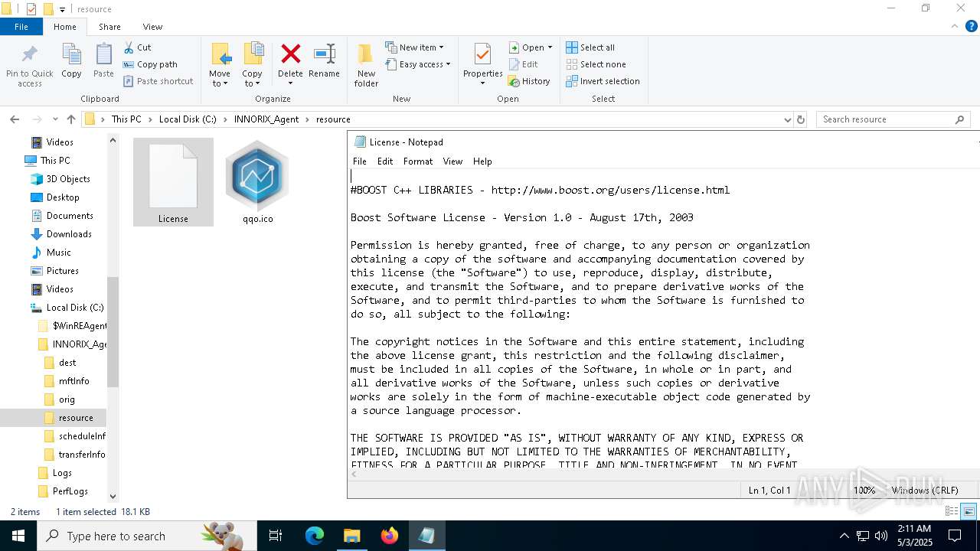The height and width of the screenshot is (551, 980).
Task: Click the Open dropdown in ribbon
Action: click(x=531, y=47)
